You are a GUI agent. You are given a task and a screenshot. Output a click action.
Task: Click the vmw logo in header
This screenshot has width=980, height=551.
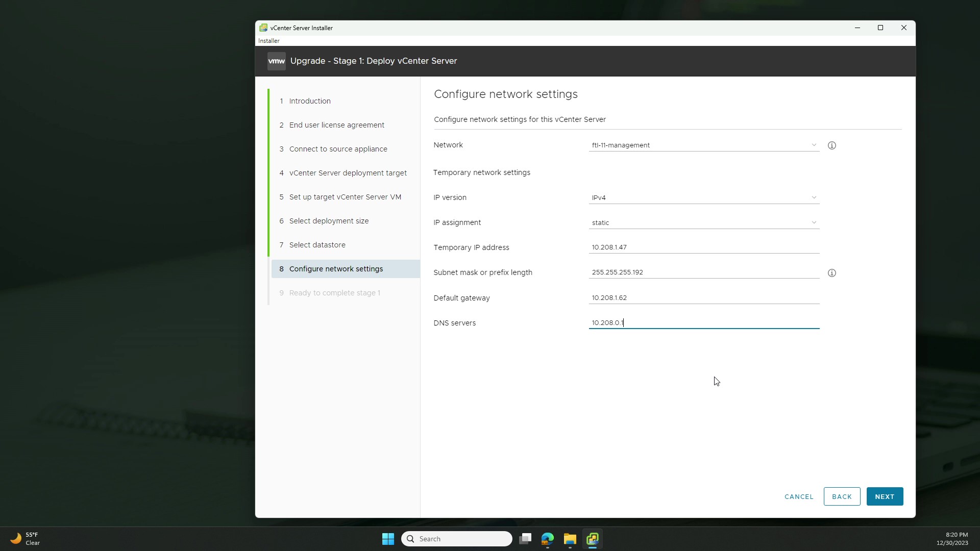(276, 61)
